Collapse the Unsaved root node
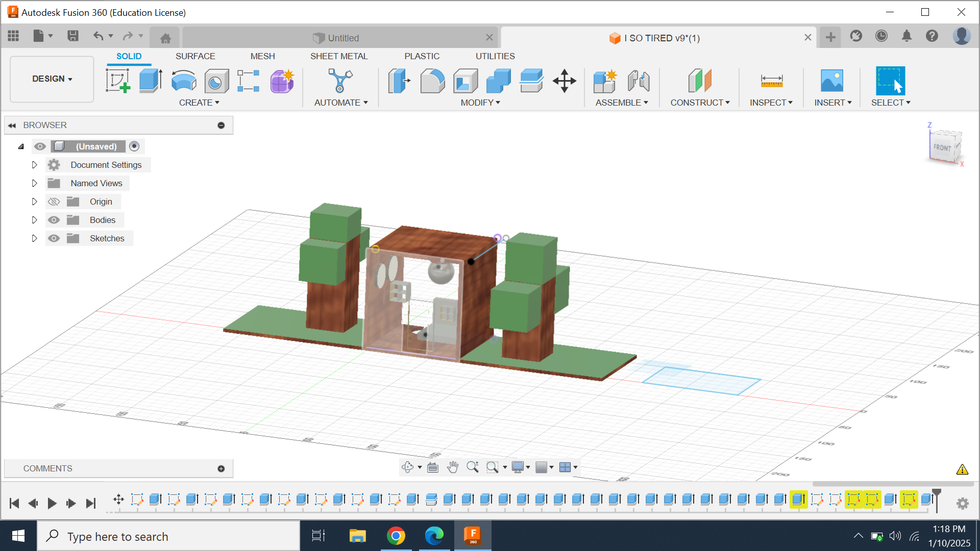 pos(21,146)
